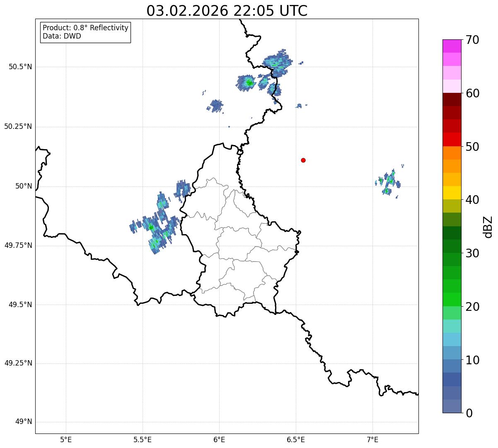The image size is (498, 448).
Task: Click the colorbar tick label 20
Action: pos(472,307)
